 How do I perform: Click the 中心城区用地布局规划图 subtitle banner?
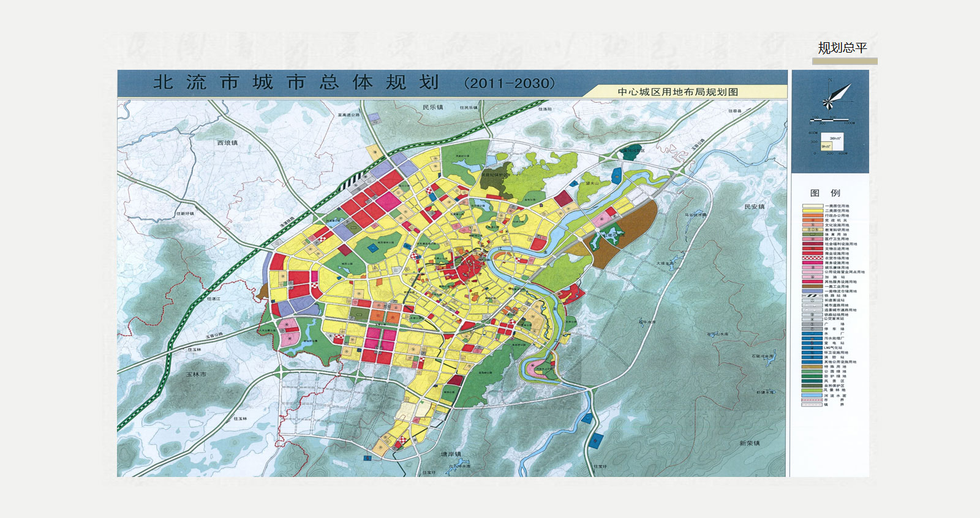point(678,92)
